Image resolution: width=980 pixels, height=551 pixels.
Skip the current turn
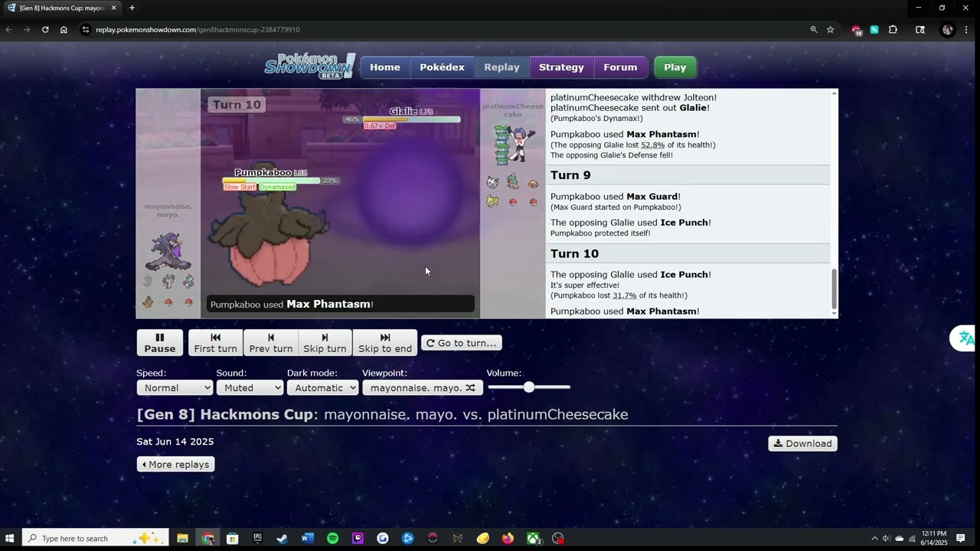click(x=325, y=343)
